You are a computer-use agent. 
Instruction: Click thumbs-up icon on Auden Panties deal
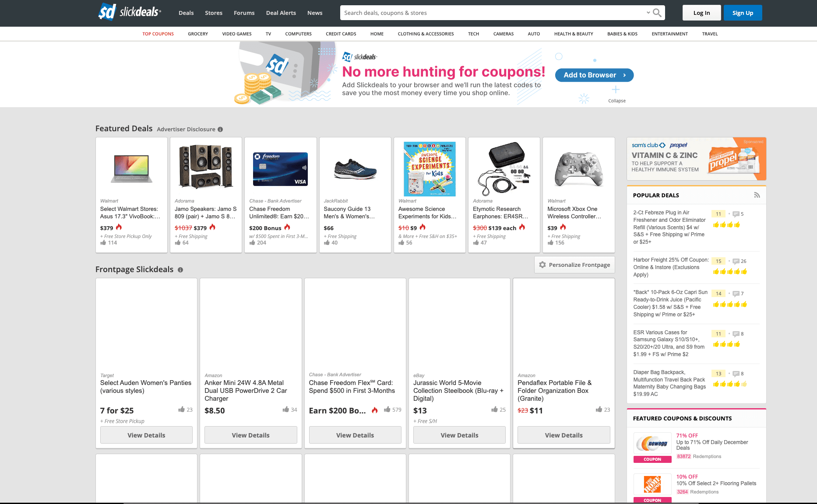(181, 409)
